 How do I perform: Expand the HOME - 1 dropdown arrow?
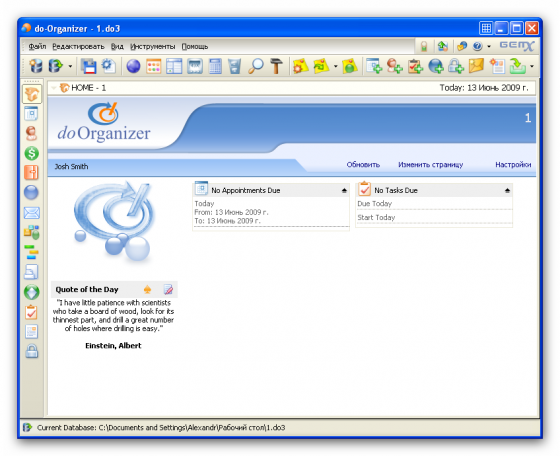tap(54, 88)
